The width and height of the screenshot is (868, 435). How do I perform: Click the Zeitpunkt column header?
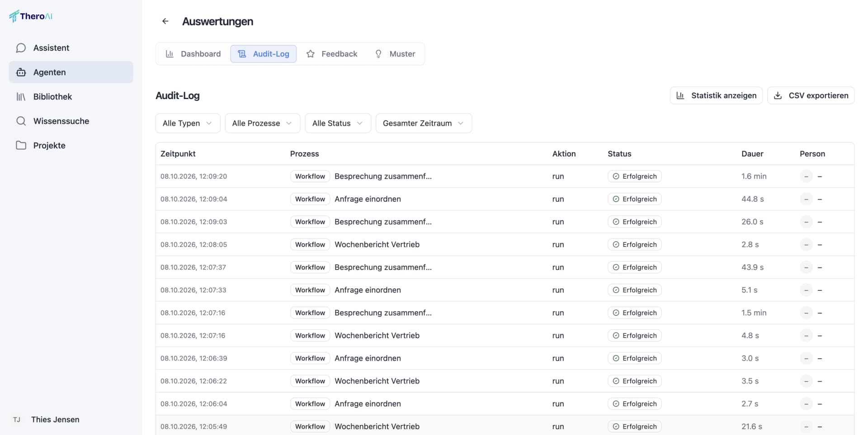point(178,154)
